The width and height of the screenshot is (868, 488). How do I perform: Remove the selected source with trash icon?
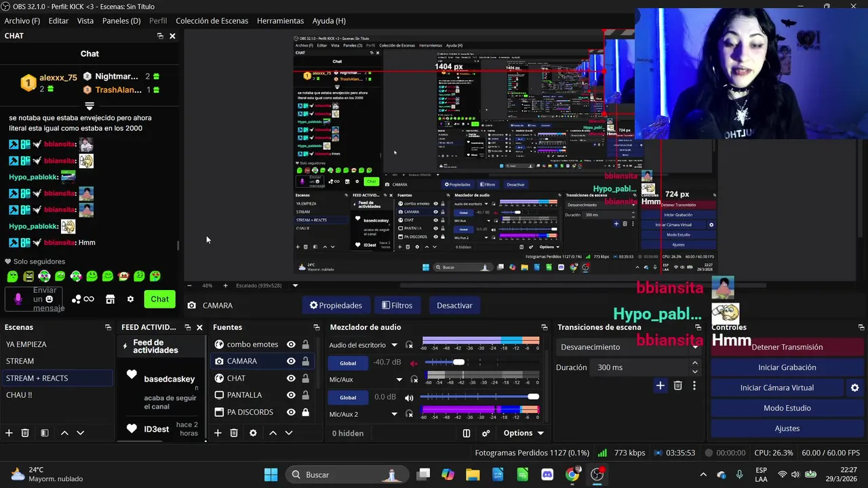click(234, 433)
